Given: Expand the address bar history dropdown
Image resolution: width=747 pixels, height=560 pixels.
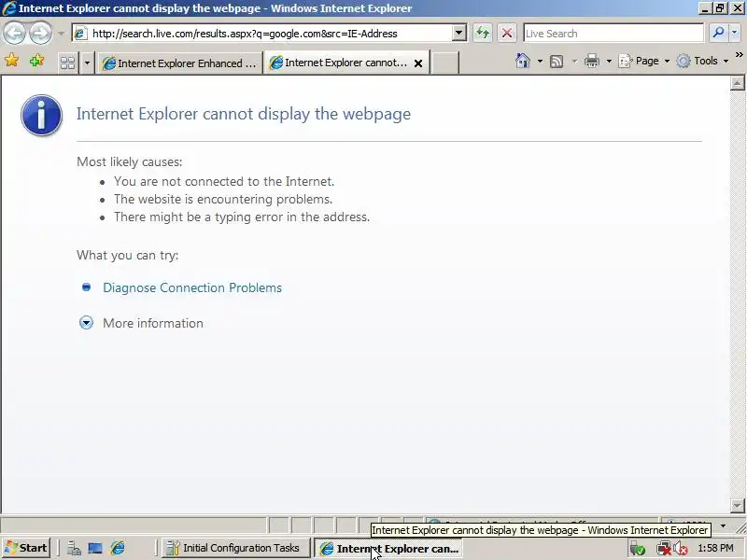Looking at the screenshot, I should [x=458, y=33].
